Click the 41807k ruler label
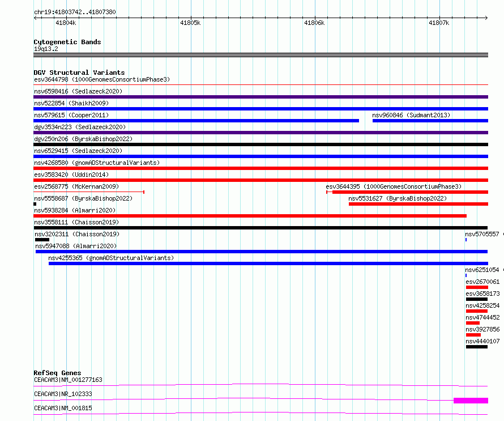Screen dimensions: 504x421 tap(439, 23)
